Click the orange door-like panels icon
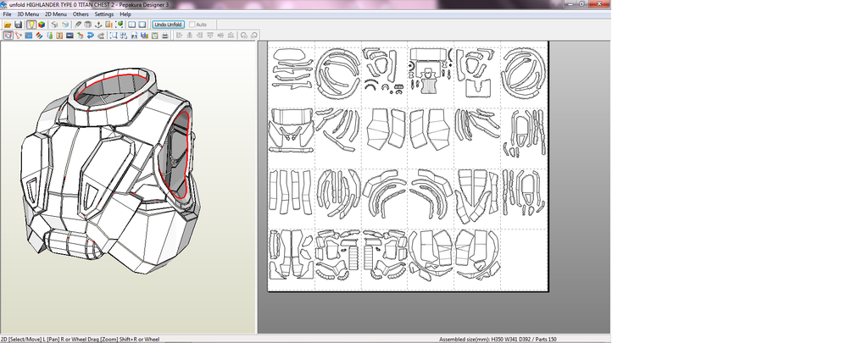 click(109, 25)
